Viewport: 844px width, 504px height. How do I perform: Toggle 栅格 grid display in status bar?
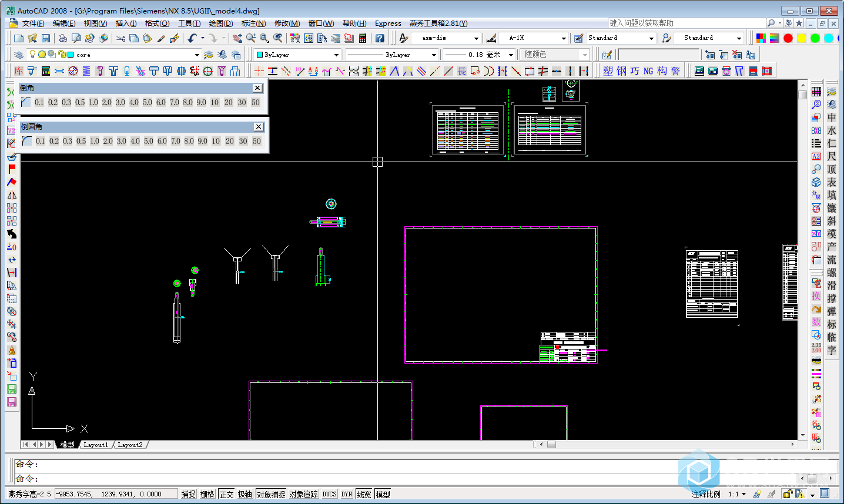(x=207, y=494)
